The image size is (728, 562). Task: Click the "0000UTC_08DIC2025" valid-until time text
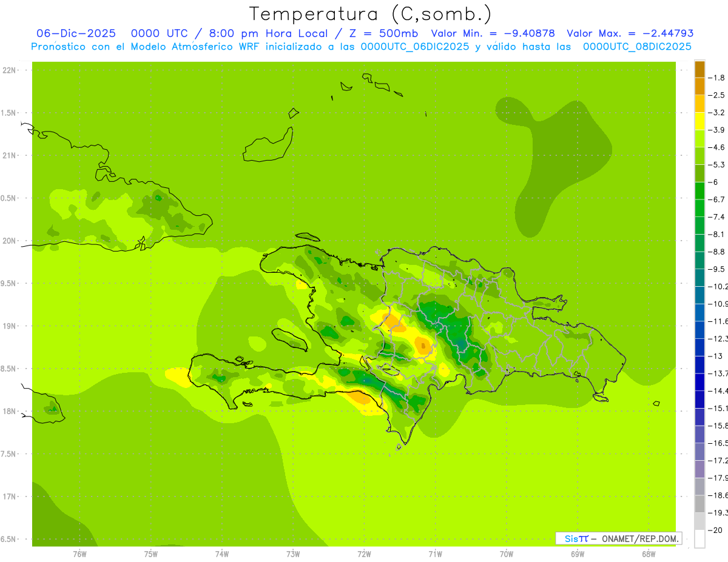[637, 47]
